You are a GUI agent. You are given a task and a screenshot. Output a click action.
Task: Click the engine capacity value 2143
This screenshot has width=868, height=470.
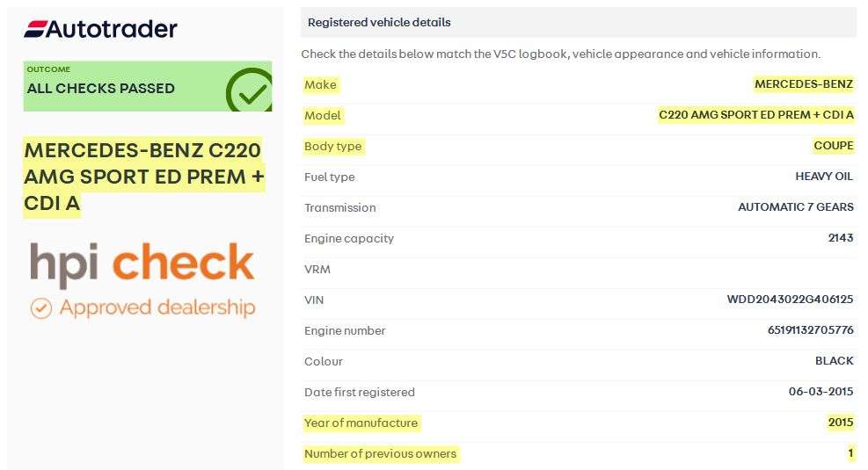pos(840,238)
